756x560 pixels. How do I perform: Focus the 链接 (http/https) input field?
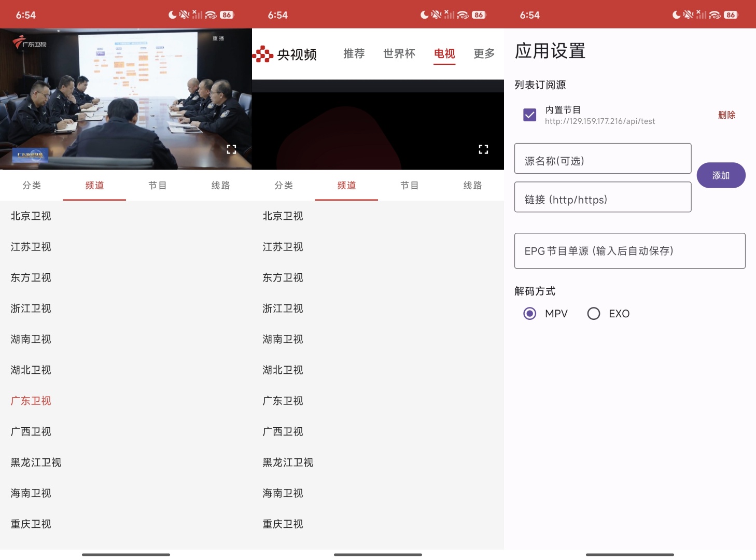click(603, 197)
